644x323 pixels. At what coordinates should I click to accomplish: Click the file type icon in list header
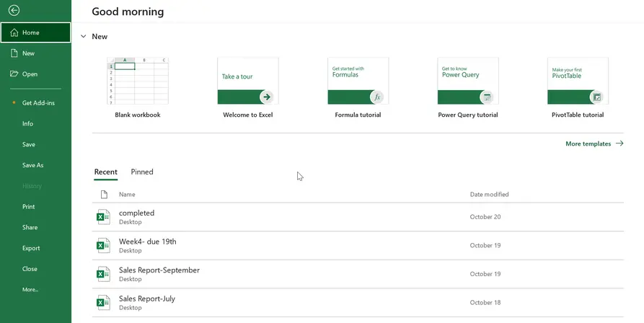(x=104, y=195)
